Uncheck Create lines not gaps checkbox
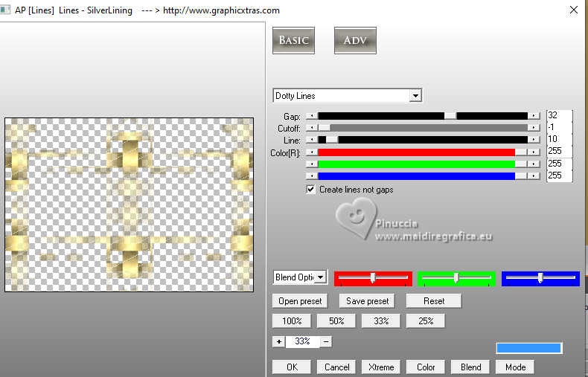The image size is (588, 377). pyautogui.click(x=310, y=190)
